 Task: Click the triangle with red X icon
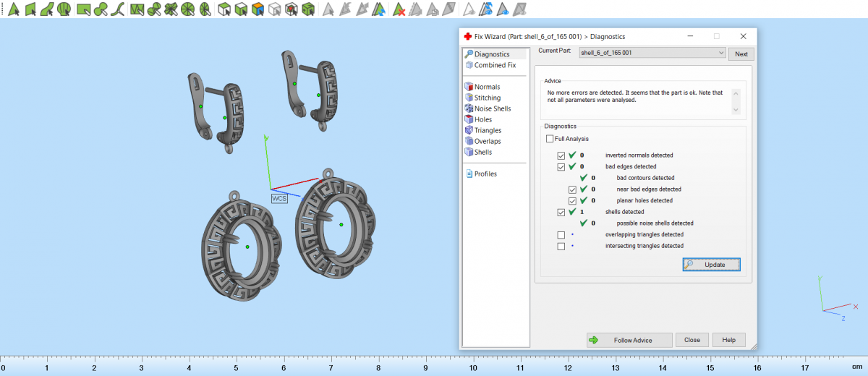399,9
